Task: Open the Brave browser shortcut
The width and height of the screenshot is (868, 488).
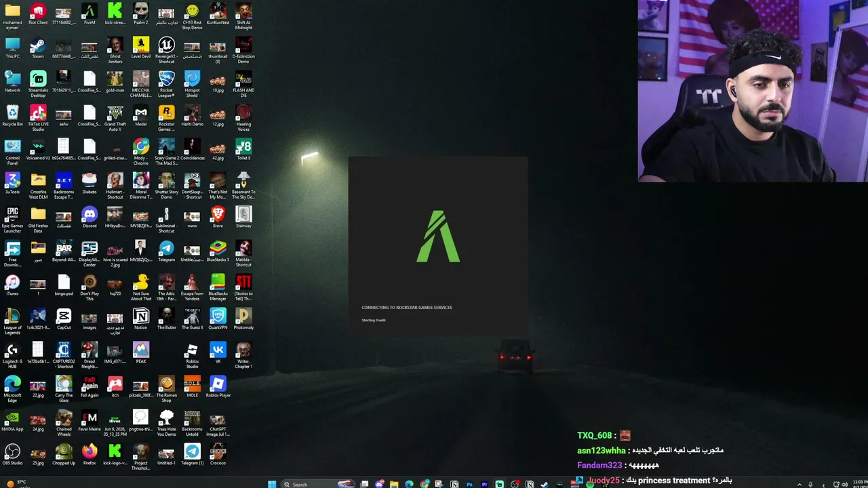Action: (218, 218)
